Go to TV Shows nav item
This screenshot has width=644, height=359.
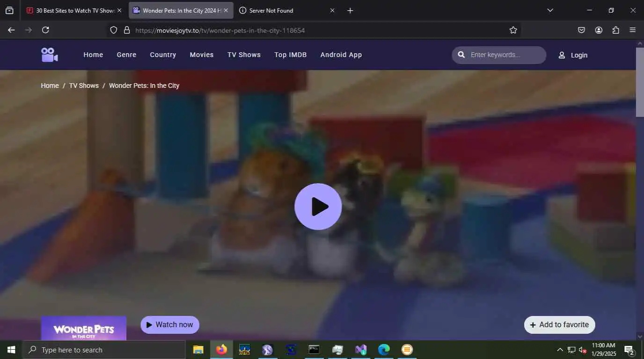click(244, 55)
